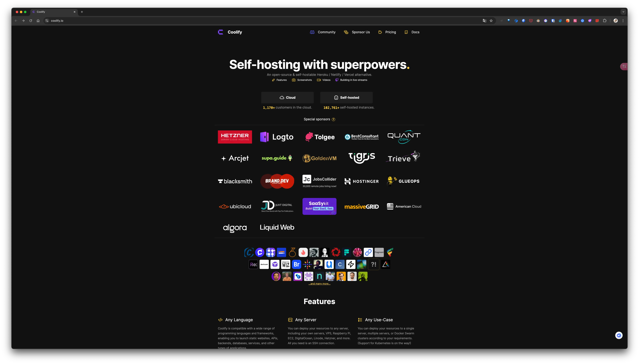Click the Tolgee sponsor logo
The image size is (639, 364).
(x=319, y=137)
